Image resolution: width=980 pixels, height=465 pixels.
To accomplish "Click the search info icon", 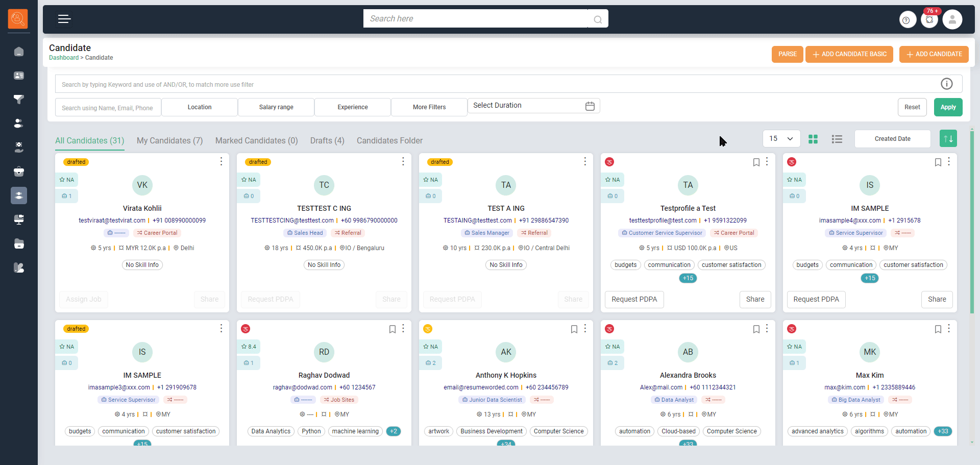I will click(946, 84).
